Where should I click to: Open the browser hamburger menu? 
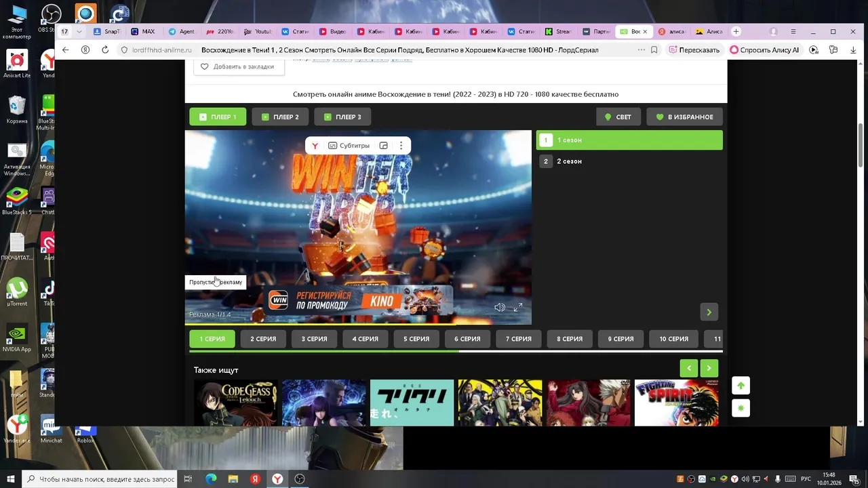click(x=793, y=31)
